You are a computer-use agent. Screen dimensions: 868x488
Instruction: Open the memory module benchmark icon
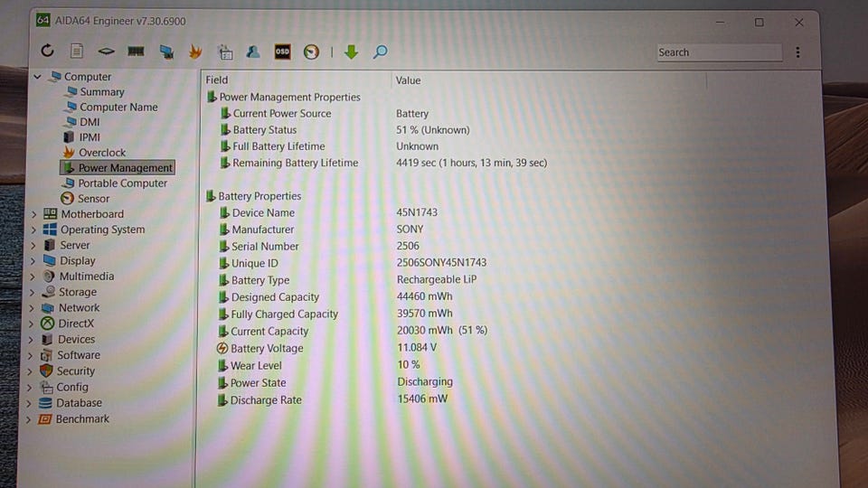click(136, 52)
